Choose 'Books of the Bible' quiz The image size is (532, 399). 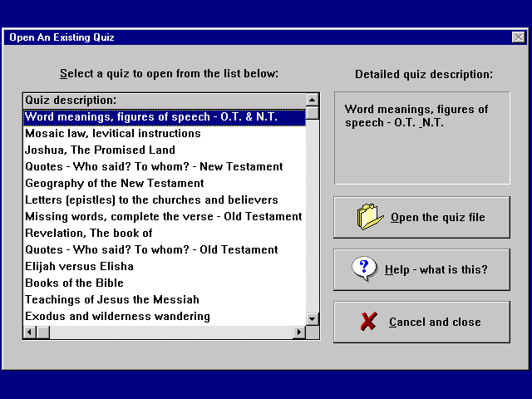[x=76, y=283]
